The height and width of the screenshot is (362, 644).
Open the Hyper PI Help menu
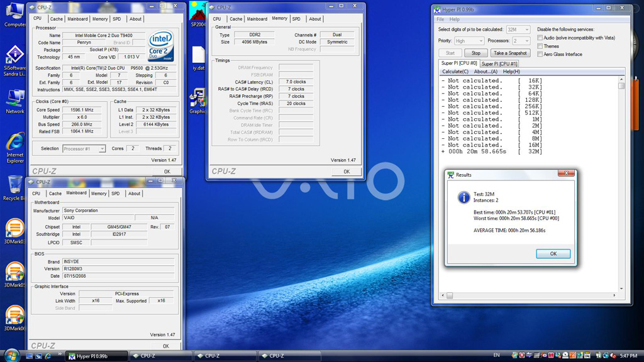point(454,19)
